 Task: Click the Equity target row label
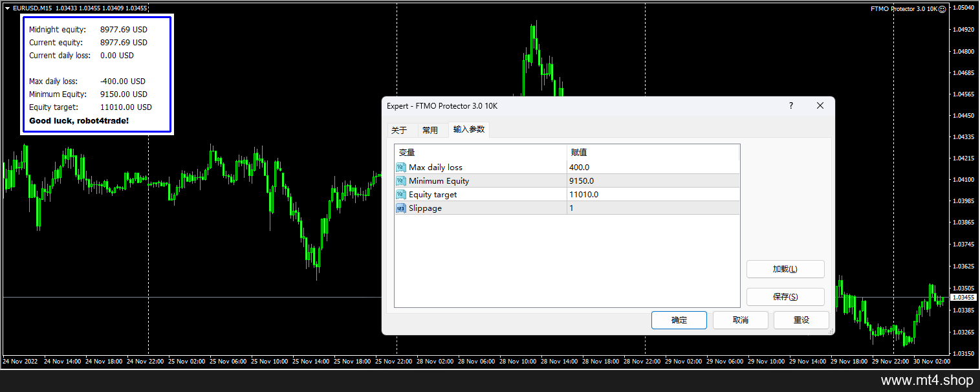(x=433, y=195)
